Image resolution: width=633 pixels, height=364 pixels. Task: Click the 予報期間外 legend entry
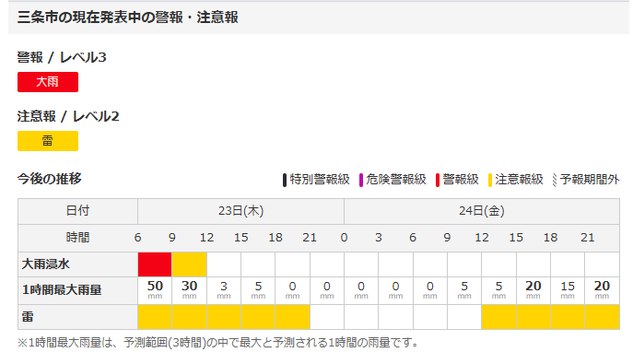click(x=586, y=180)
